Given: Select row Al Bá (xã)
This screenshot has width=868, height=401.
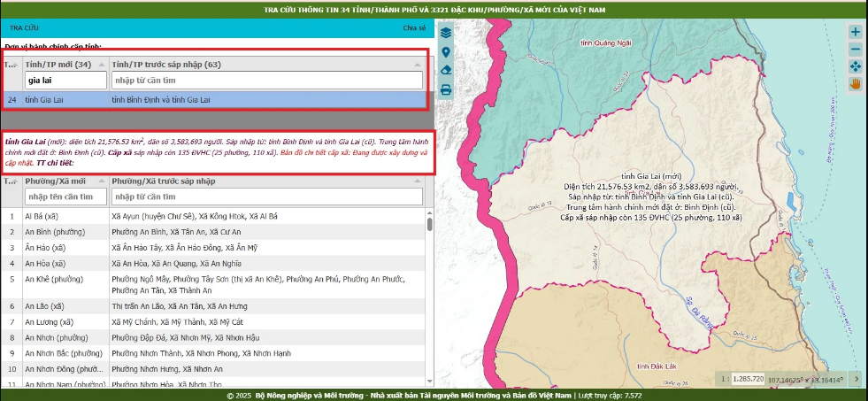Looking at the screenshot, I should pyautogui.click(x=213, y=216).
